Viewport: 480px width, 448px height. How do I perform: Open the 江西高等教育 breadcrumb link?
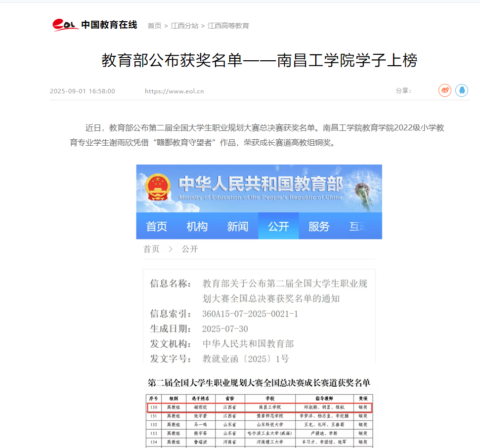228,26
